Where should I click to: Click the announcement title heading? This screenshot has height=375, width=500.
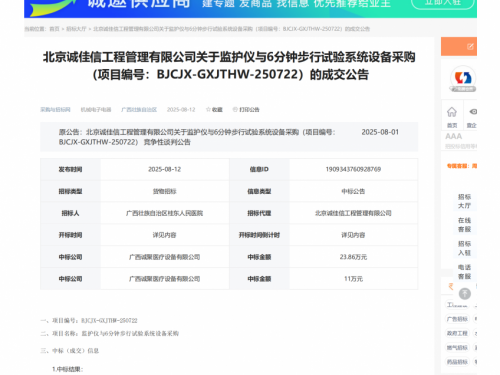coord(229,66)
